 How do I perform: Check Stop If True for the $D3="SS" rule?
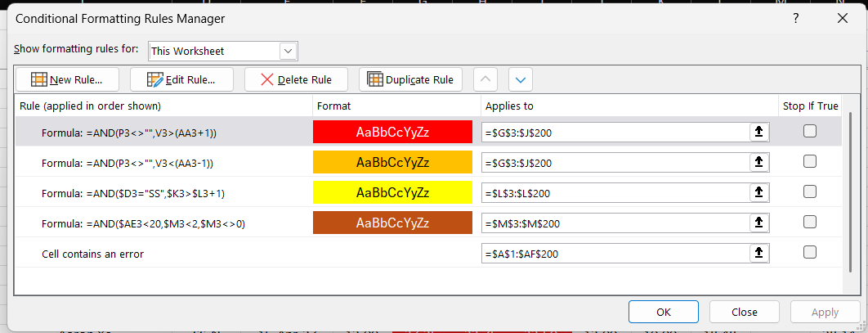pyautogui.click(x=810, y=191)
